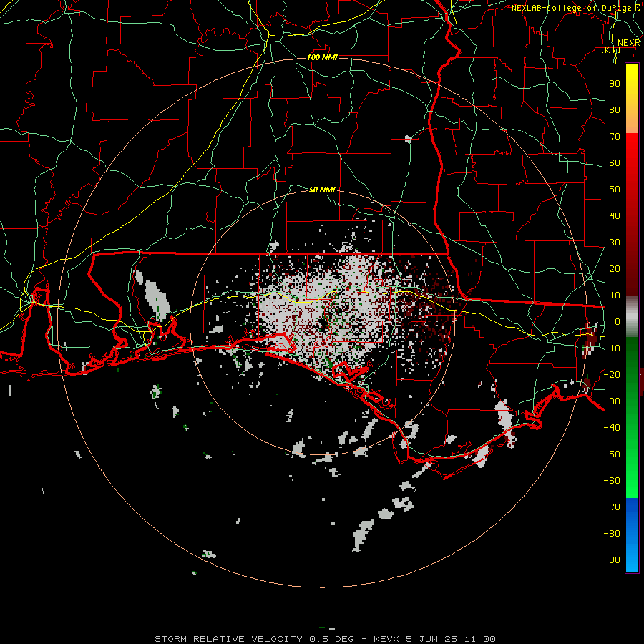The height and width of the screenshot is (644, 644).
Task: Click the "NEXR" label above color scale
Action: point(629,43)
